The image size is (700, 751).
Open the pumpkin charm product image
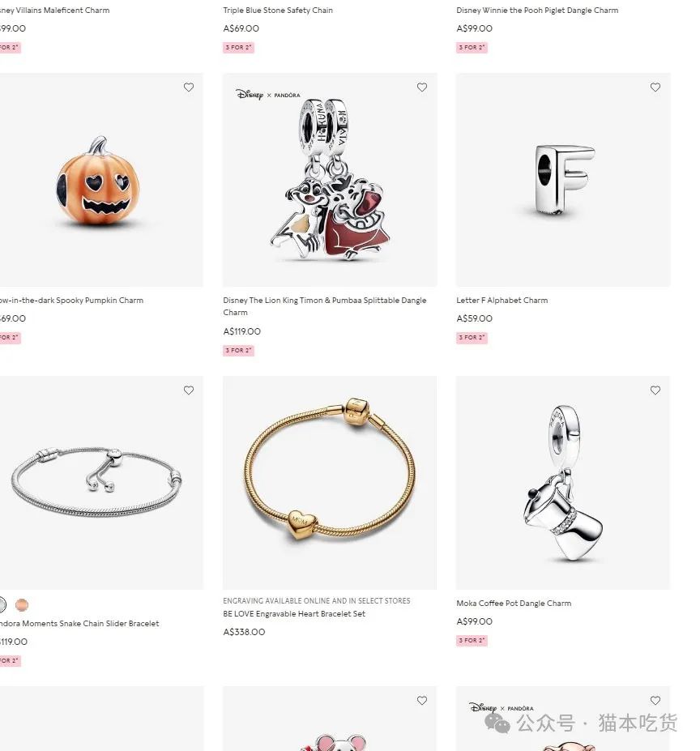pos(101,180)
